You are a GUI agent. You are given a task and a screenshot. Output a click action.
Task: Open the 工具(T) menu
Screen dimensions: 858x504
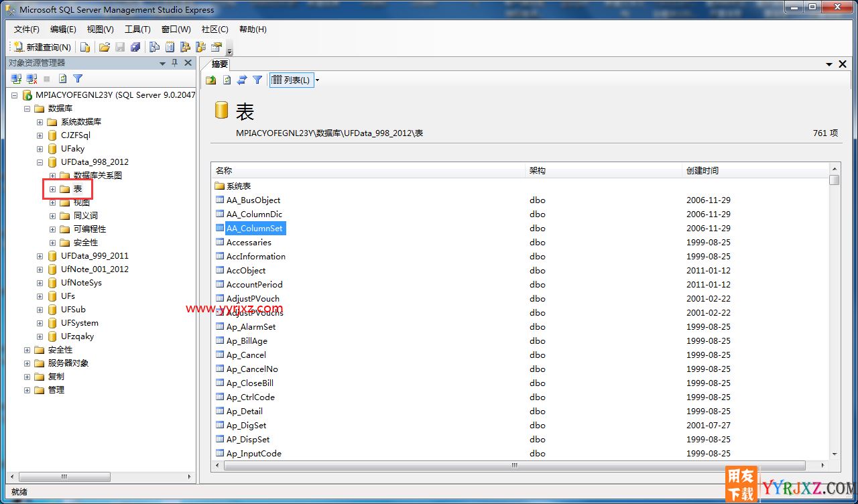pos(137,29)
